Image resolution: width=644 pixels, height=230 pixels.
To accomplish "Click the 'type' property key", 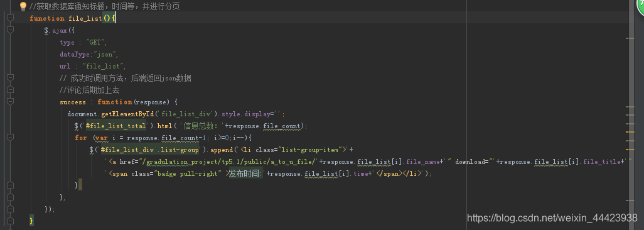I will (x=67, y=43).
